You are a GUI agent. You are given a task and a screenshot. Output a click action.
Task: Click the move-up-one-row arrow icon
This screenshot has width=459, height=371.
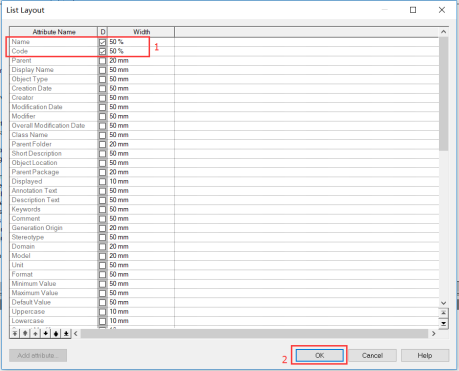[x=35, y=333]
